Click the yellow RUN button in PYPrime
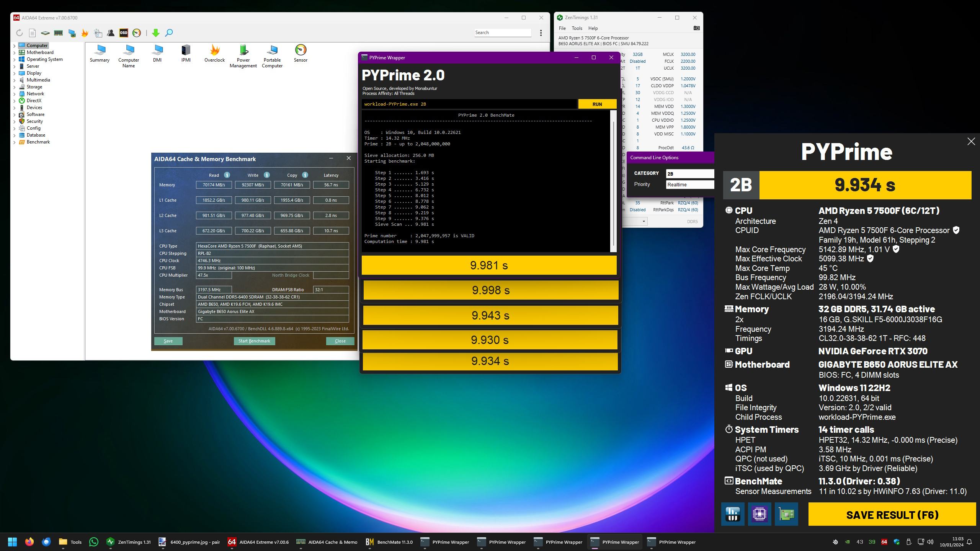This screenshot has width=980, height=551. (x=597, y=104)
